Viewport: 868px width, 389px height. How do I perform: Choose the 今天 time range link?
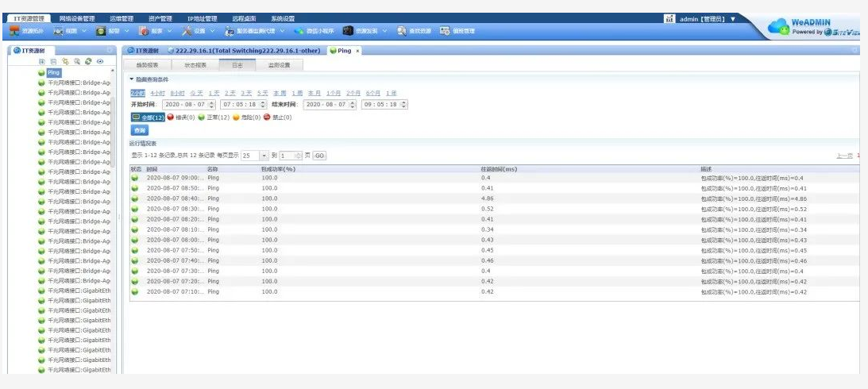pyautogui.click(x=196, y=93)
